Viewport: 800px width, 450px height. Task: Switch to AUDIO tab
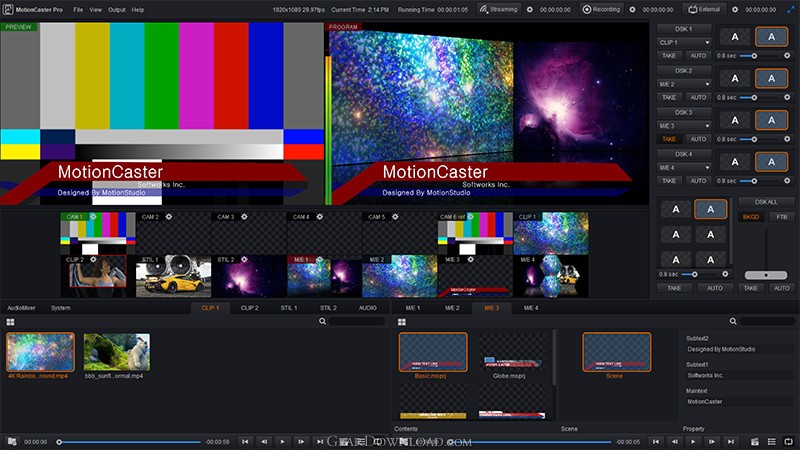coord(367,308)
